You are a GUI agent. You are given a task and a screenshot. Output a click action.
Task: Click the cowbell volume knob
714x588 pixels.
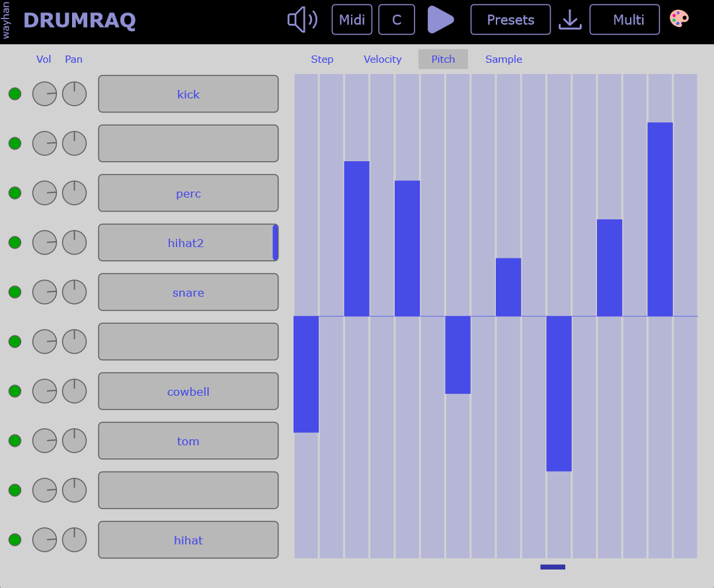(45, 391)
